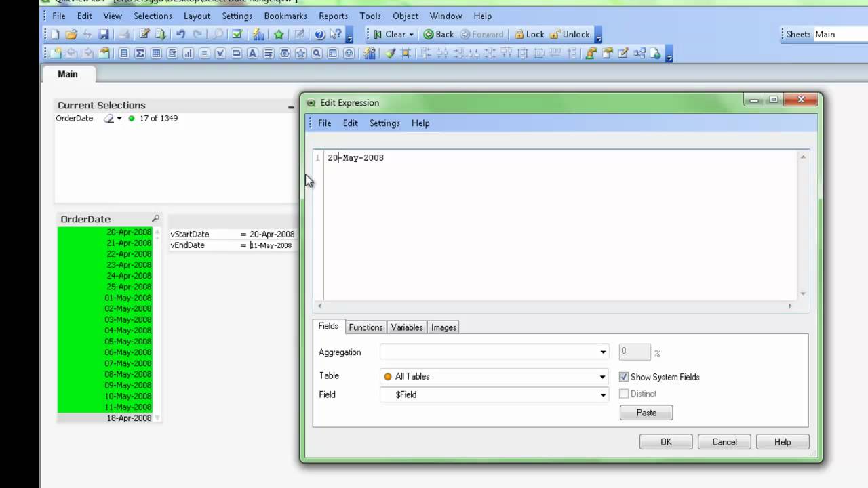Open the blue Help question mark icon
Screen dimensions: 868x488
[x=319, y=34]
